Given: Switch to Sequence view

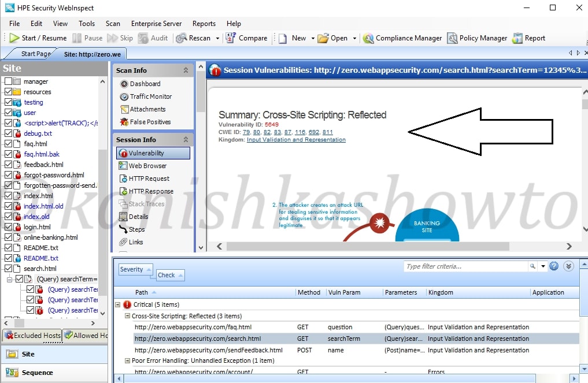Looking at the screenshot, I should 54,373.
